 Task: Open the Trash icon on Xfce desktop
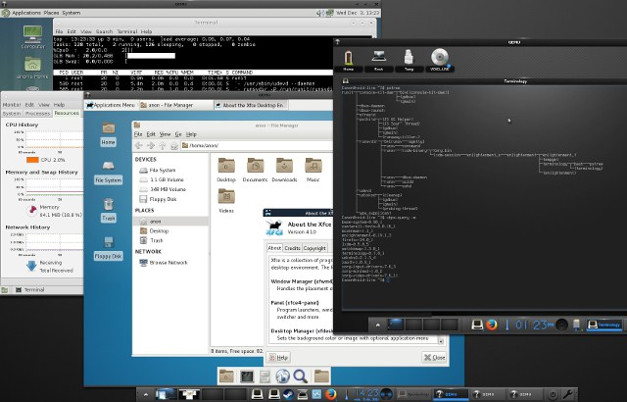108,210
